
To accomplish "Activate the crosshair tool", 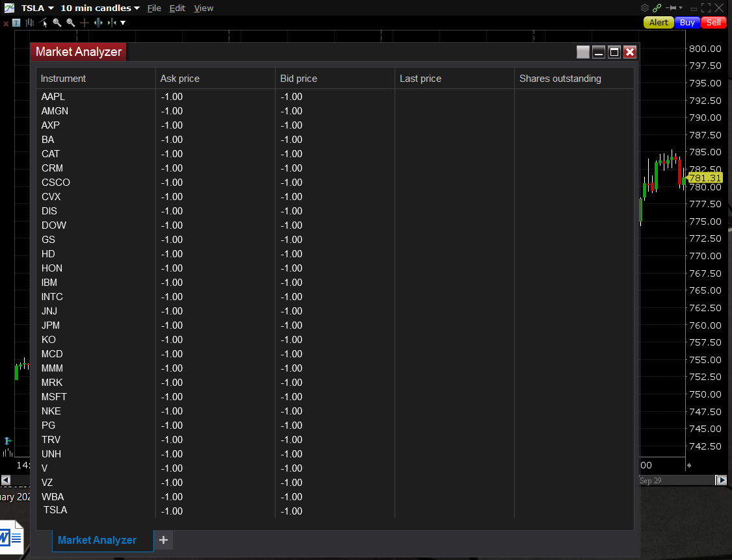I will [85, 22].
